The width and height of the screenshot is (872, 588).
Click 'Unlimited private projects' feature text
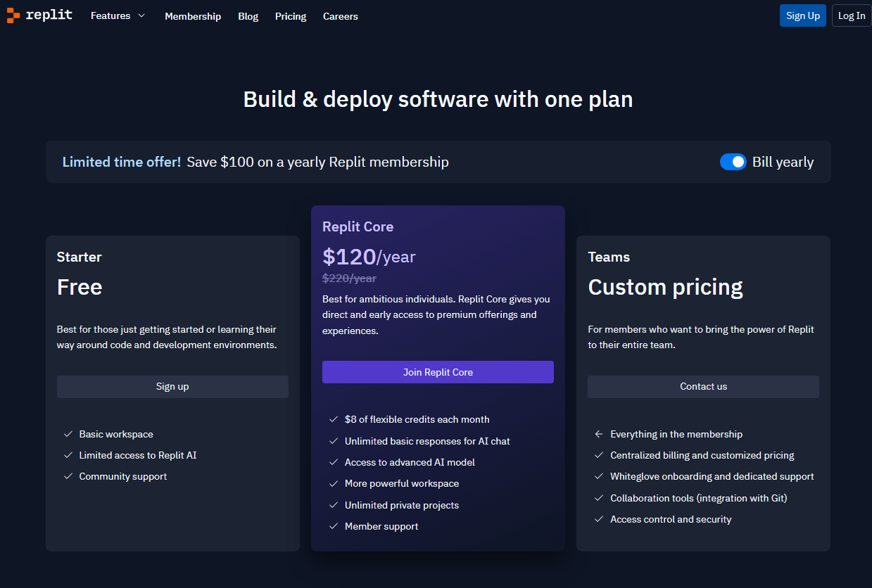coord(402,505)
